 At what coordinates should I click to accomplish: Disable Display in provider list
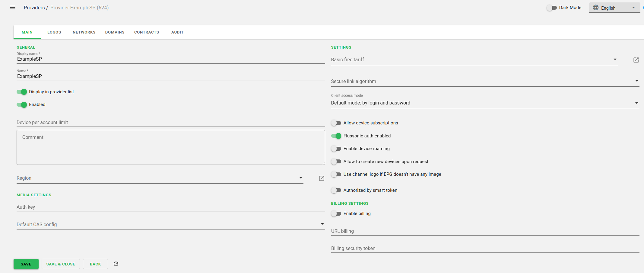point(22,92)
